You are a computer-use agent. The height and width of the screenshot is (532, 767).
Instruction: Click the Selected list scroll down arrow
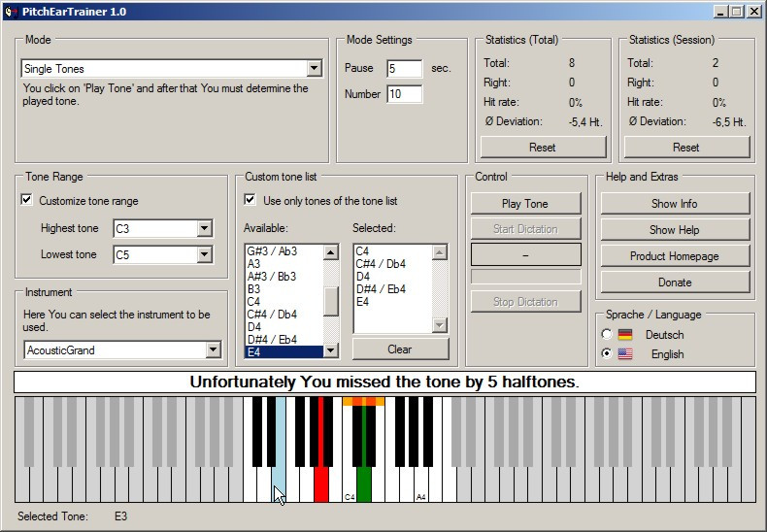[439, 324]
